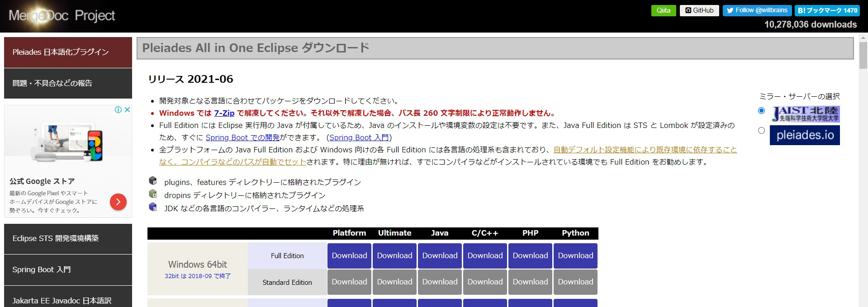Download Windows Full Edition Python

click(x=575, y=256)
